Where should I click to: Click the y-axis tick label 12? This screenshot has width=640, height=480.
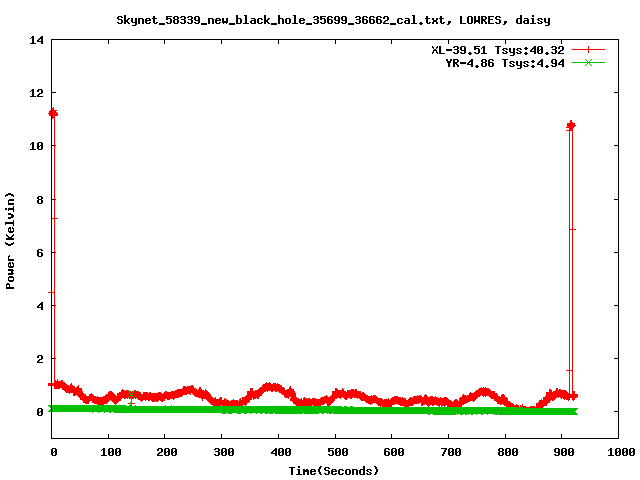click(36, 93)
